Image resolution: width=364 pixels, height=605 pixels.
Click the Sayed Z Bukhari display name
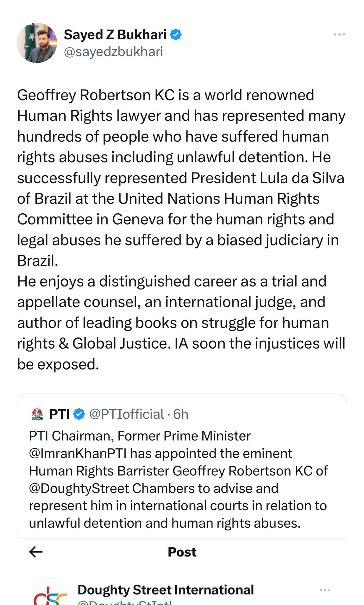(x=115, y=35)
